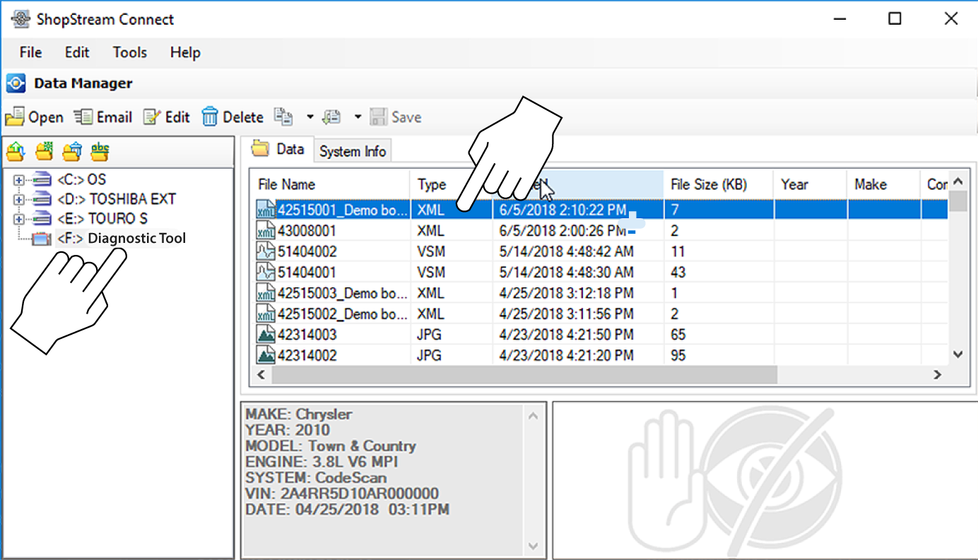This screenshot has height=560, width=978.
Task: Click the Copy file toolbar icon
Action: pyautogui.click(x=283, y=117)
